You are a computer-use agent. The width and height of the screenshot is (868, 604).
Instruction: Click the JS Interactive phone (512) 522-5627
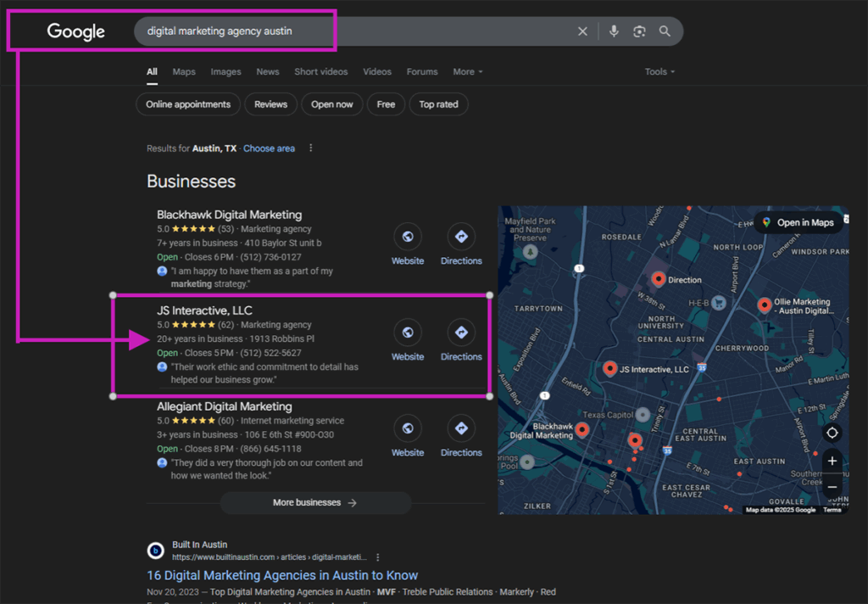coord(270,353)
